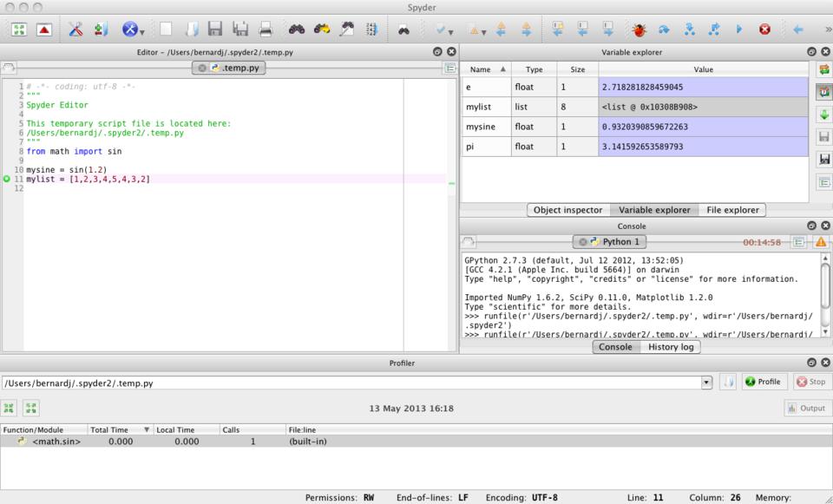The image size is (833, 504).
Task: Open Preferences with wrench and screwdriver icon
Action: point(75,29)
